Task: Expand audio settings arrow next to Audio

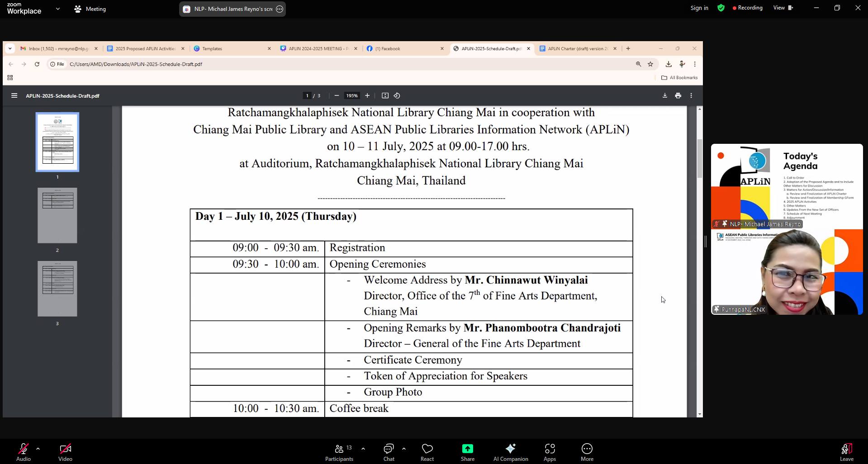Action: pos(38,449)
